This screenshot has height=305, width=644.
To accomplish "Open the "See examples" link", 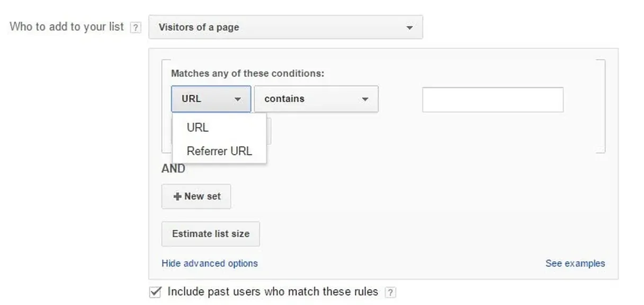I will pos(575,263).
